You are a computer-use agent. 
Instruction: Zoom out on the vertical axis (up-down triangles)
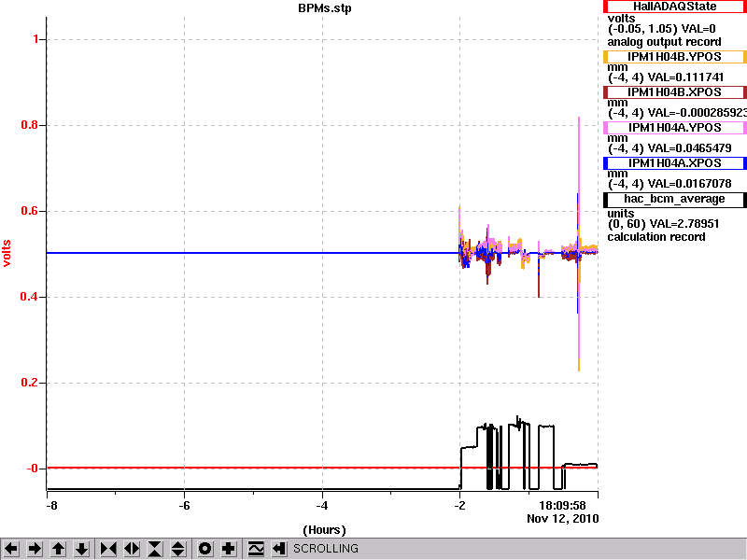pos(178,549)
